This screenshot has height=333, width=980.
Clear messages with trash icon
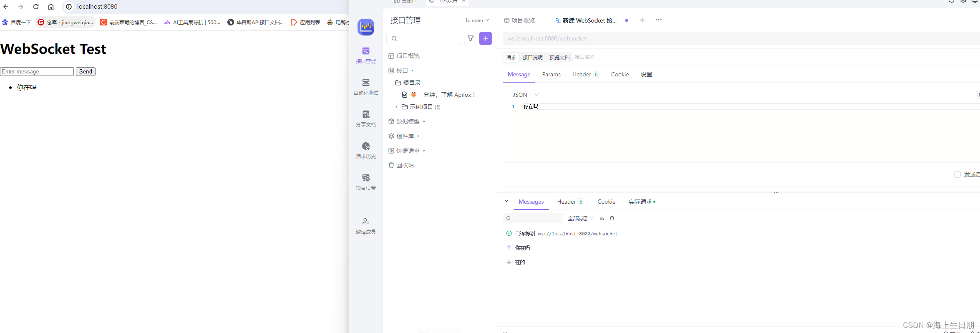click(x=612, y=218)
